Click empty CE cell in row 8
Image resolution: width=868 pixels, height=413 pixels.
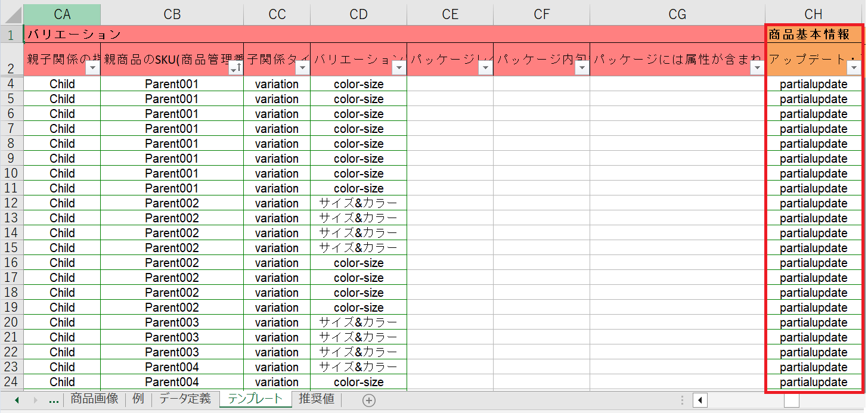pyautogui.click(x=450, y=144)
